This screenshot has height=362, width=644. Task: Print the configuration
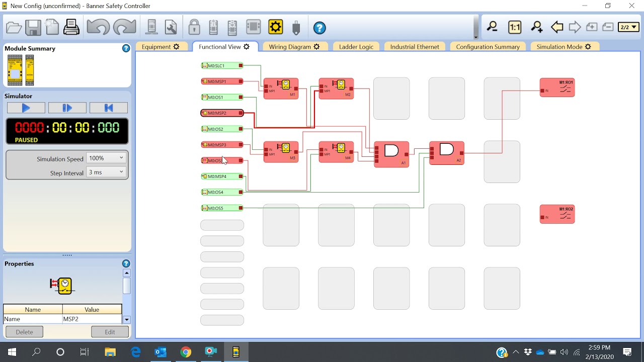(x=71, y=27)
